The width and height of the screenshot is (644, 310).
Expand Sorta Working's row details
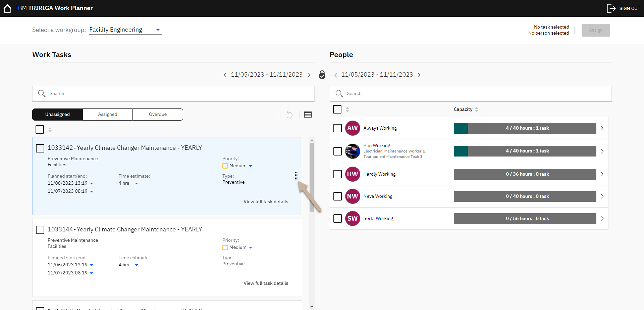[x=602, y=218]
